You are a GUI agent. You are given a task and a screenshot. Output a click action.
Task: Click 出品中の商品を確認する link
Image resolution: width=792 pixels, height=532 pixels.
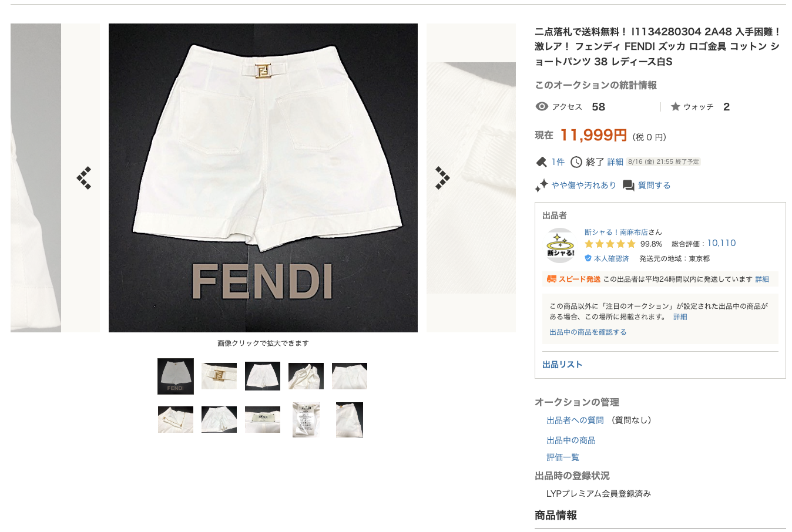click(588, 332)
